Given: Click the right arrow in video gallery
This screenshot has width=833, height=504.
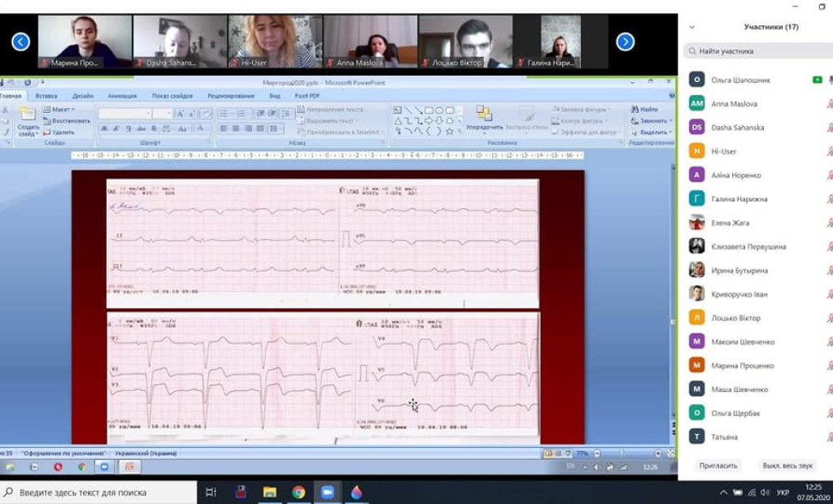Looking at the screenshot, I should pyautogui.click(x=625, y=41).
